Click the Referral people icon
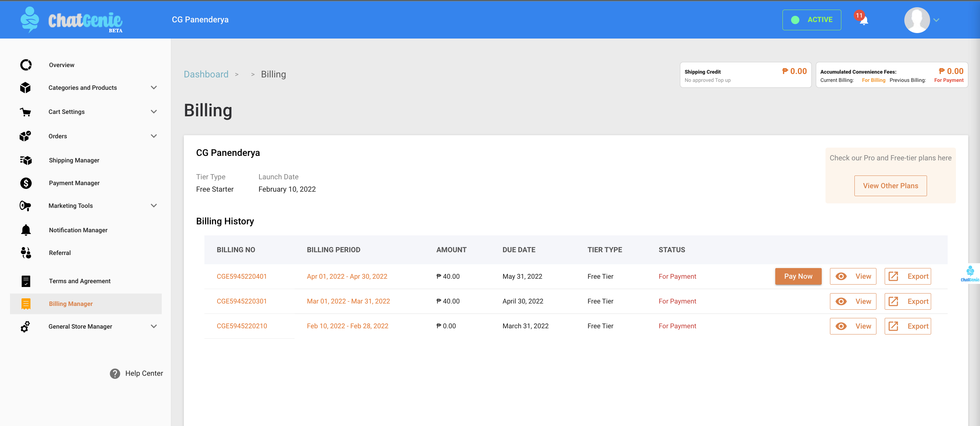980x426 pixels. (x=25, y=253)
